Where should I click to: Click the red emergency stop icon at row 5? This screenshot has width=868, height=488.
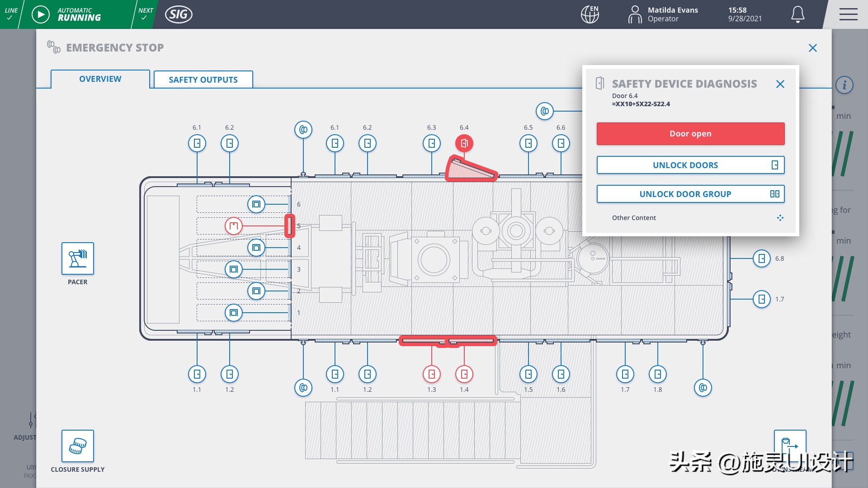point(233,225)
